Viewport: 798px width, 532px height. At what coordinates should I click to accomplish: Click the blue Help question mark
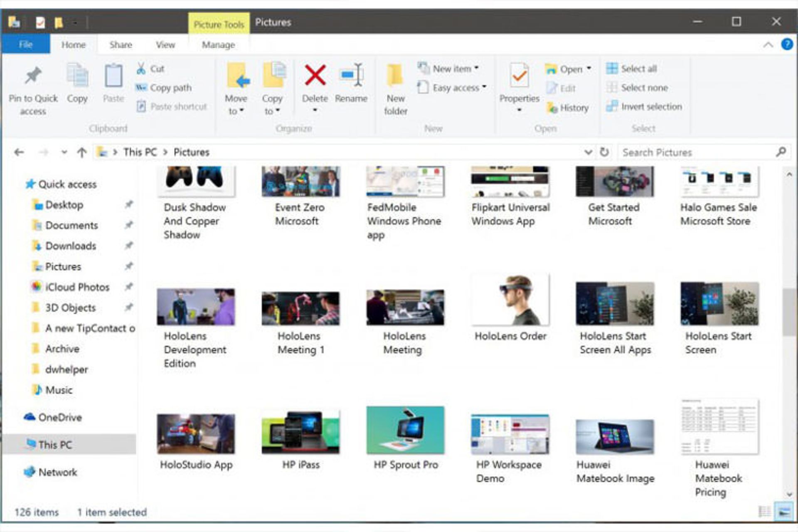787,44
